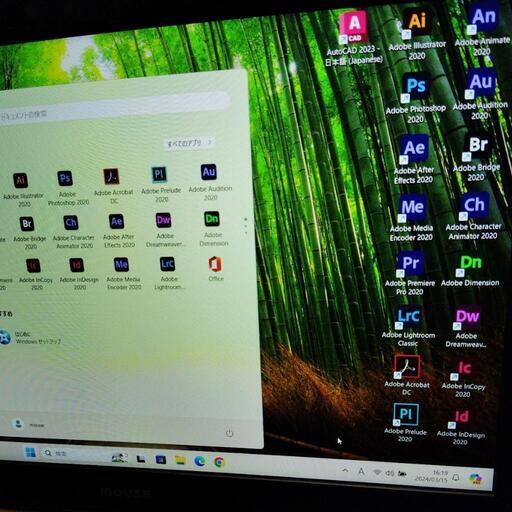
Task: Click the Start menu power button
Action: 229,433
